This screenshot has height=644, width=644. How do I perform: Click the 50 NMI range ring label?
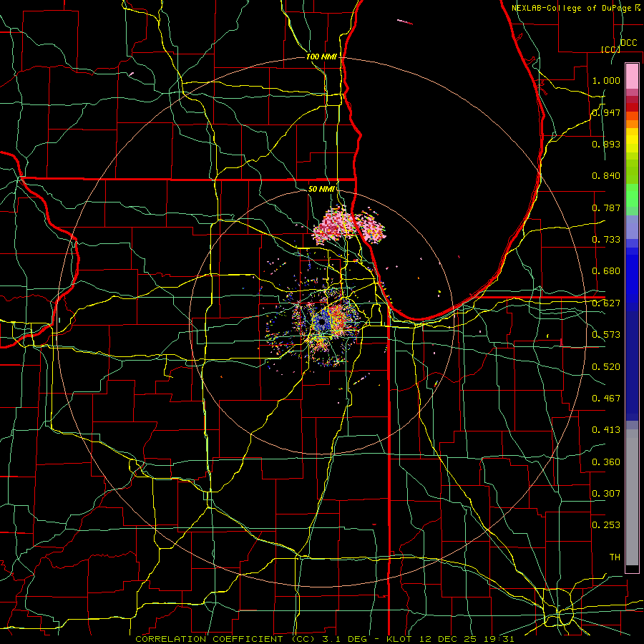(321, 189)
